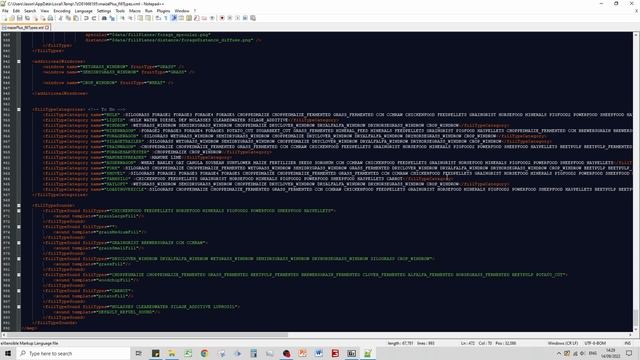
Task: Open Replace dialog via toolbar icon
Action: [x=112, y=18]
